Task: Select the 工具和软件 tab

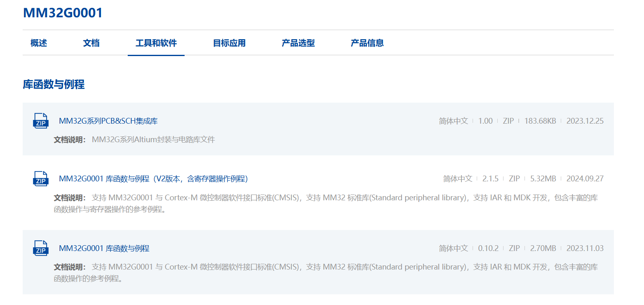Action: pos(156,43)
